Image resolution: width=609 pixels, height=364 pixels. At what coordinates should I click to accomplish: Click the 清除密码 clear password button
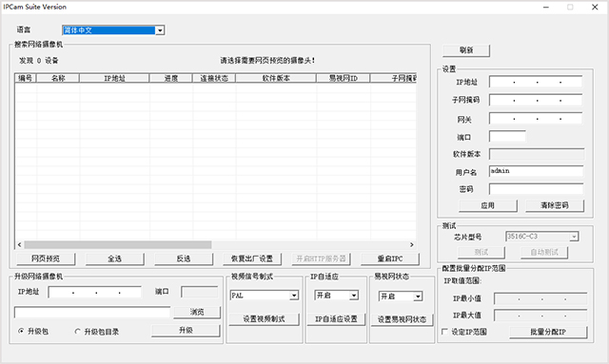(x=555, y=205)
